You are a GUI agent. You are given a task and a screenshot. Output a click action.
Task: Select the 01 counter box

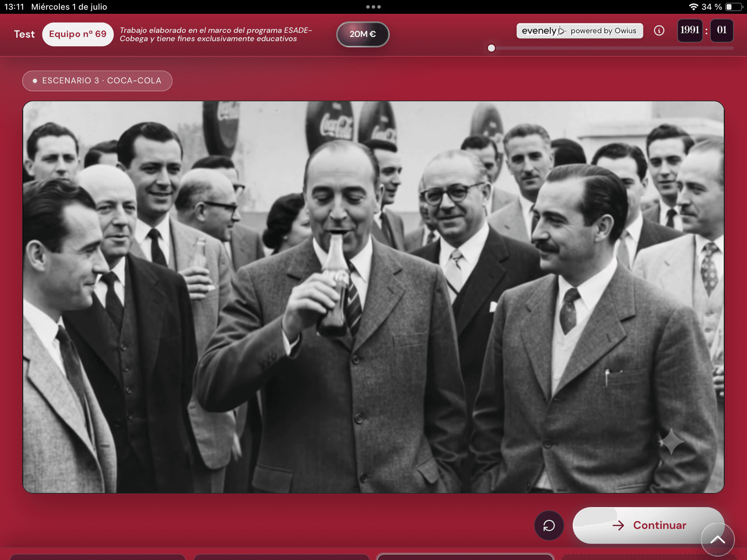pyautogui.click(x=722, y=30)
